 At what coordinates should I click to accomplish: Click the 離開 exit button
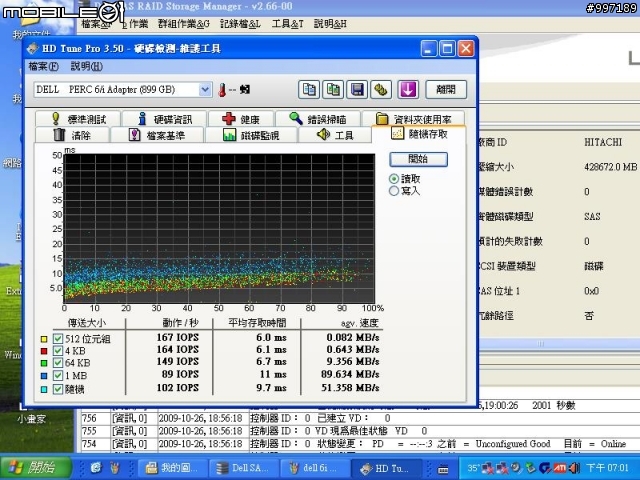(446, 89)
